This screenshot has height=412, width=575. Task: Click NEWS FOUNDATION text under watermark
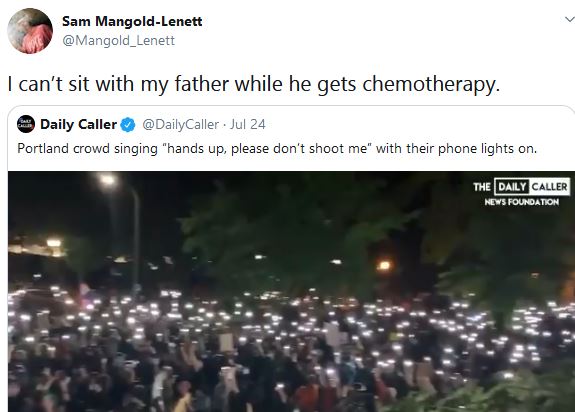(521, 202)
